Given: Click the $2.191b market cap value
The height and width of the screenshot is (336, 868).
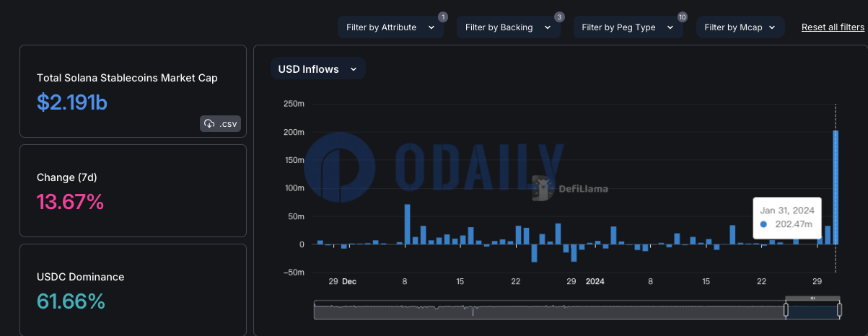Looking at the screenshot, I should coord(72,102).
